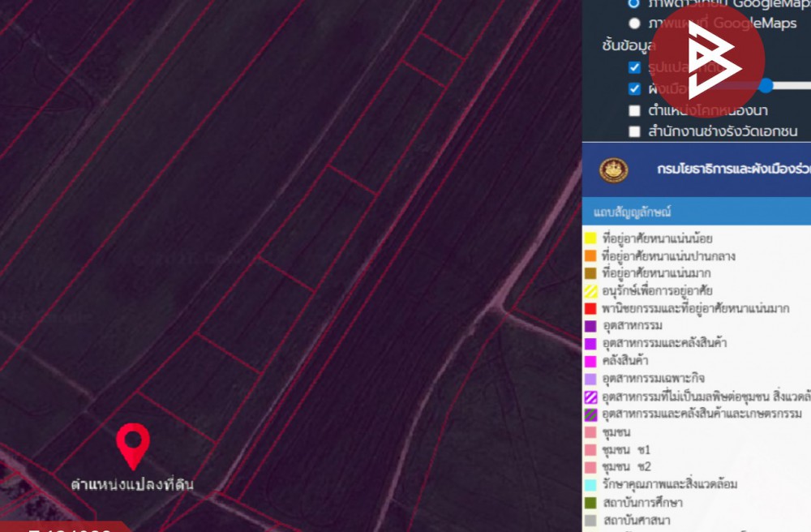Enable the สำนักงานช่างรังวัดเอกชน layer checkbox

tap(634, 131)
